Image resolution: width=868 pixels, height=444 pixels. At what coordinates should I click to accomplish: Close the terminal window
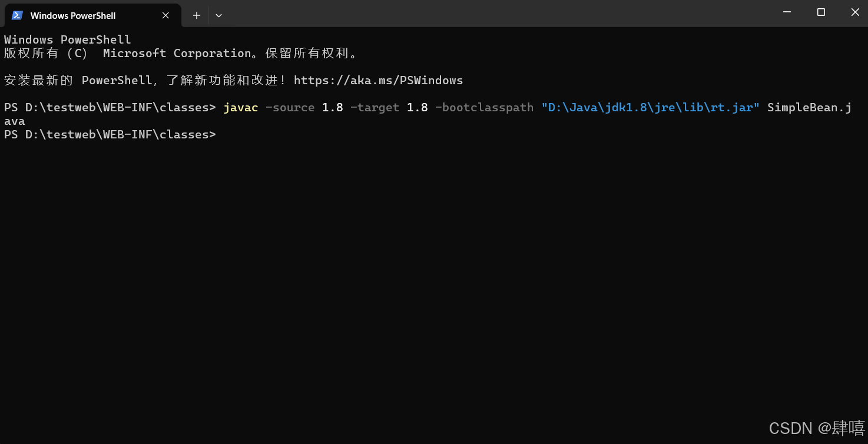coord(855,12)
